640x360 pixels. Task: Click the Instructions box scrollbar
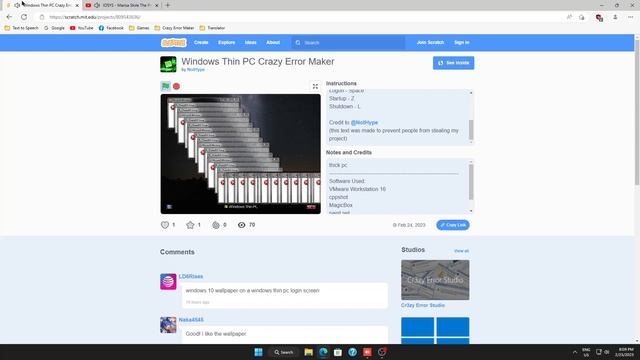pos(471,130)
